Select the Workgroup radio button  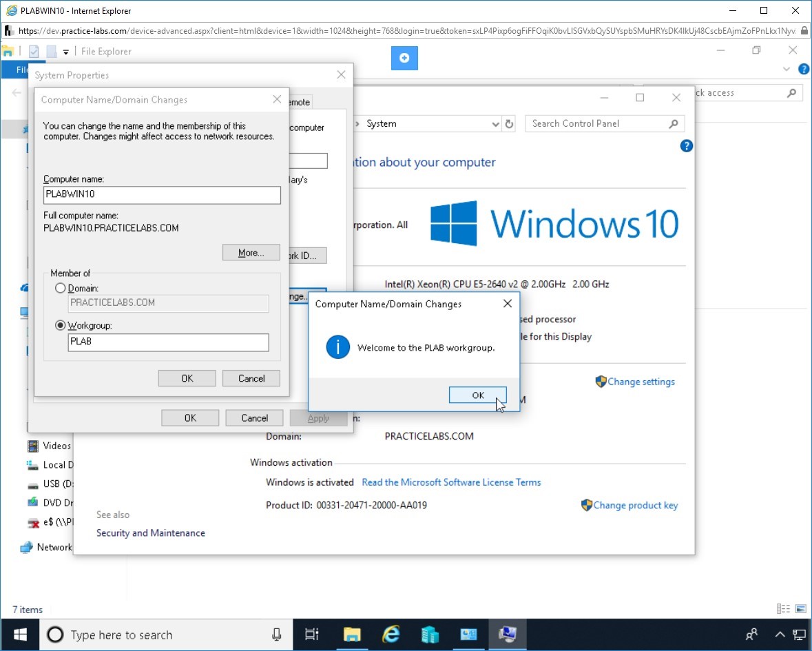[x=60, y=325]
